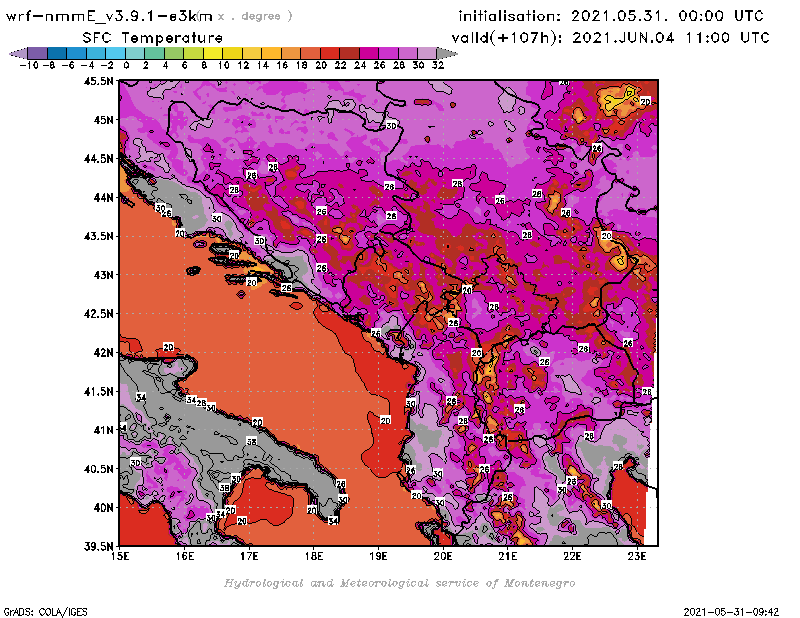Click the 19E longitude axis label
800x618 pixels.
pos(378,556)
